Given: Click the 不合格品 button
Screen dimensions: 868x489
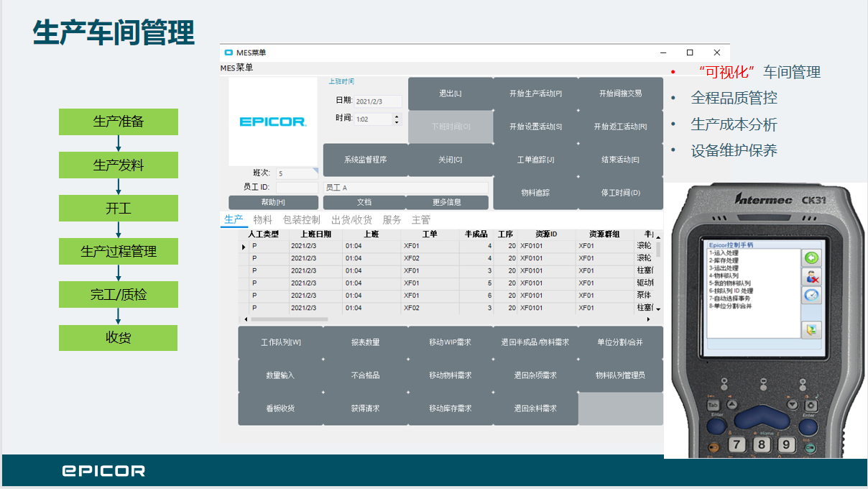Looking at the screenshot, I should (365, 375).
